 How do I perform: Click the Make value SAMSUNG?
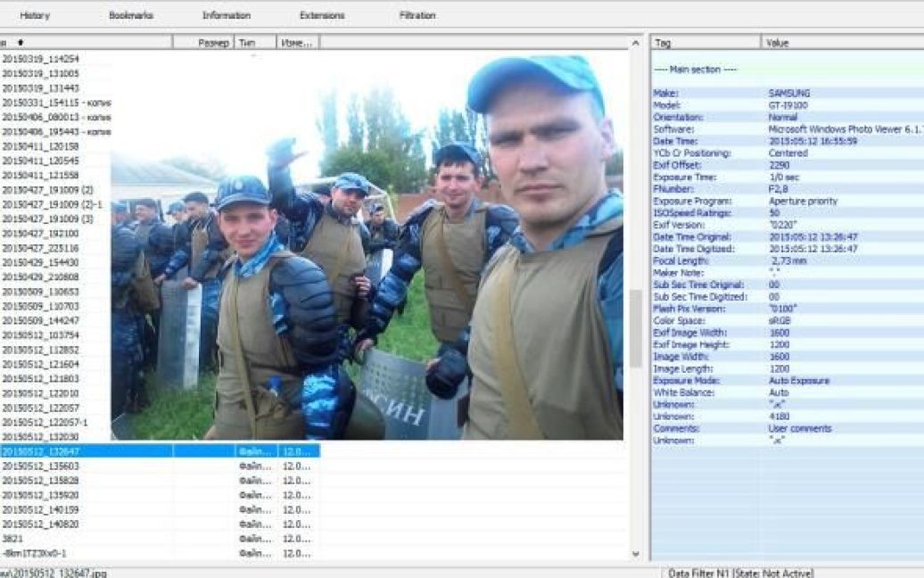pyautogui.click(x=789, y=93)
